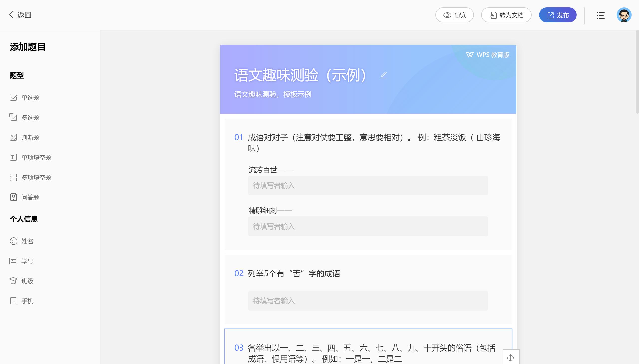
Task: Click 返回 to go back
Action: (x=20, y=15)
